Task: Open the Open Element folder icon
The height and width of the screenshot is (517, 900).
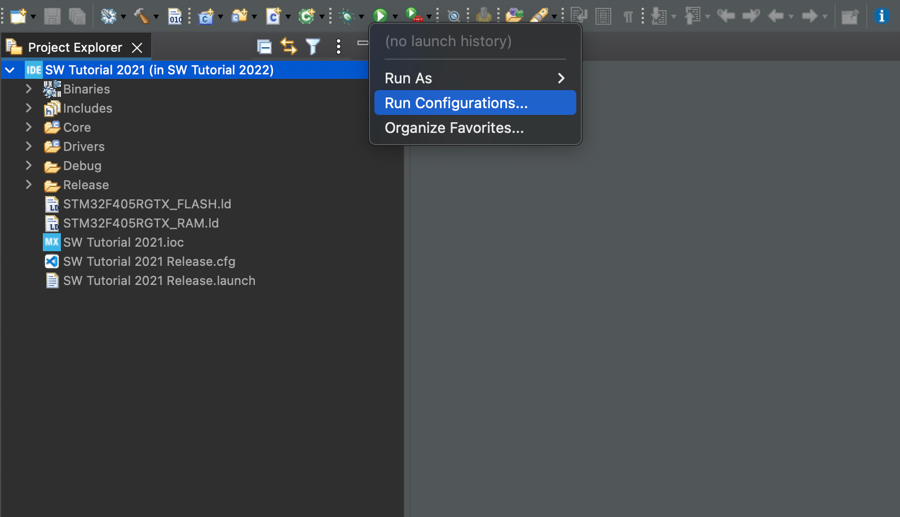Action: click(514, 16)
